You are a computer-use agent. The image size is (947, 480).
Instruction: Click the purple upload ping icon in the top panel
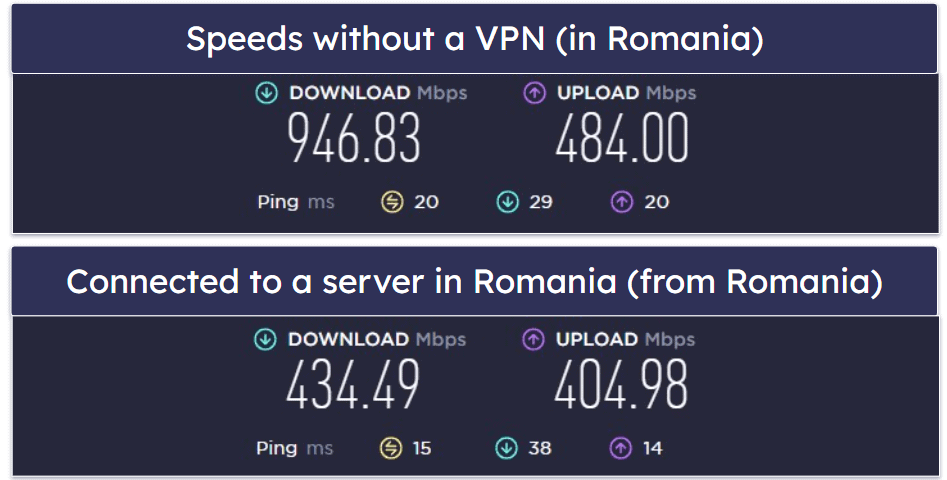click(x=622, y=202)
